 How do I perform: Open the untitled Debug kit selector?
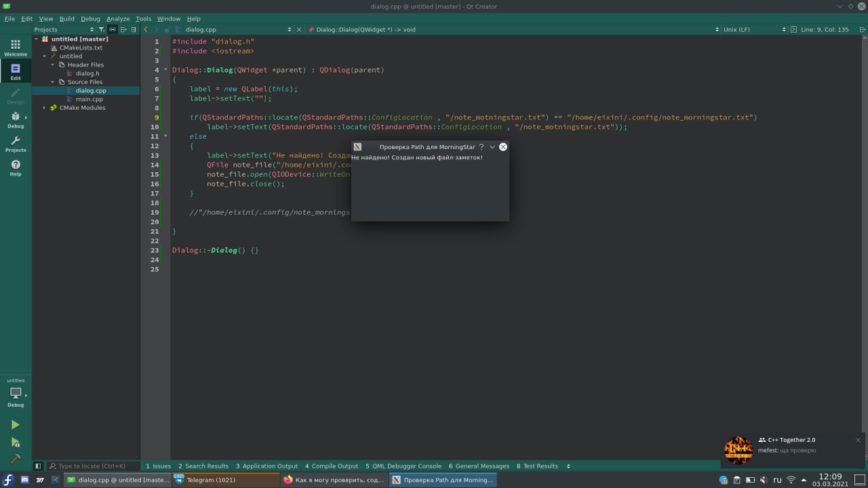pyautogui.click(x=16, y=393)
